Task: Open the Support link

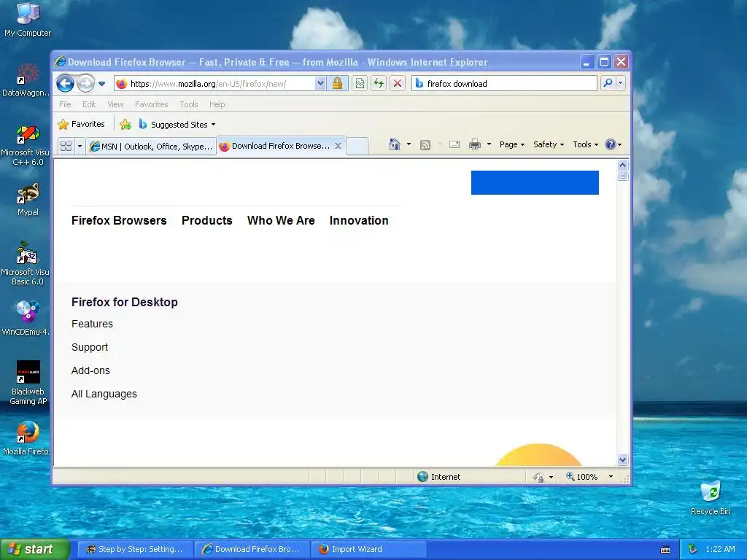Action: click(90, 347)
